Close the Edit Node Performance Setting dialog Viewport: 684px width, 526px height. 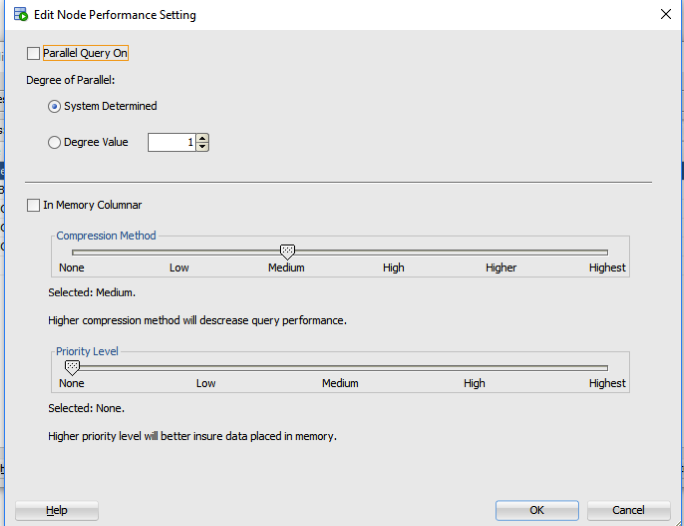point(666,15)
